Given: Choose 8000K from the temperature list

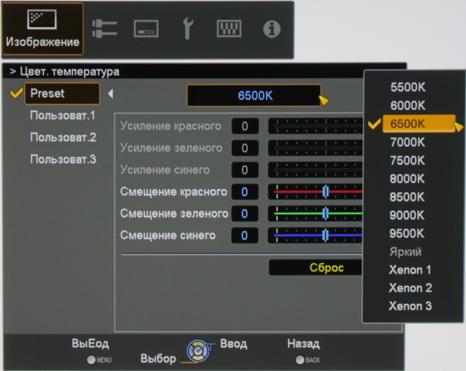Looking at the screenshot, I should point(407,179).
